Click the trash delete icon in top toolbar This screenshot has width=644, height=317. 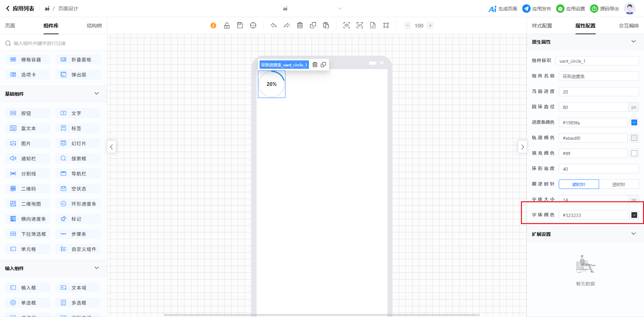coord(300,25)
